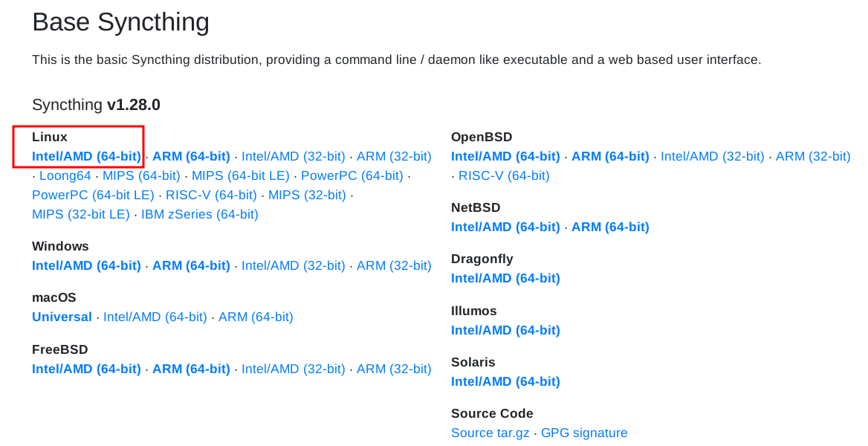
Task: Select macOS ARM (64-bit) download
Action: pyautogui.click(x=256, y=317)
